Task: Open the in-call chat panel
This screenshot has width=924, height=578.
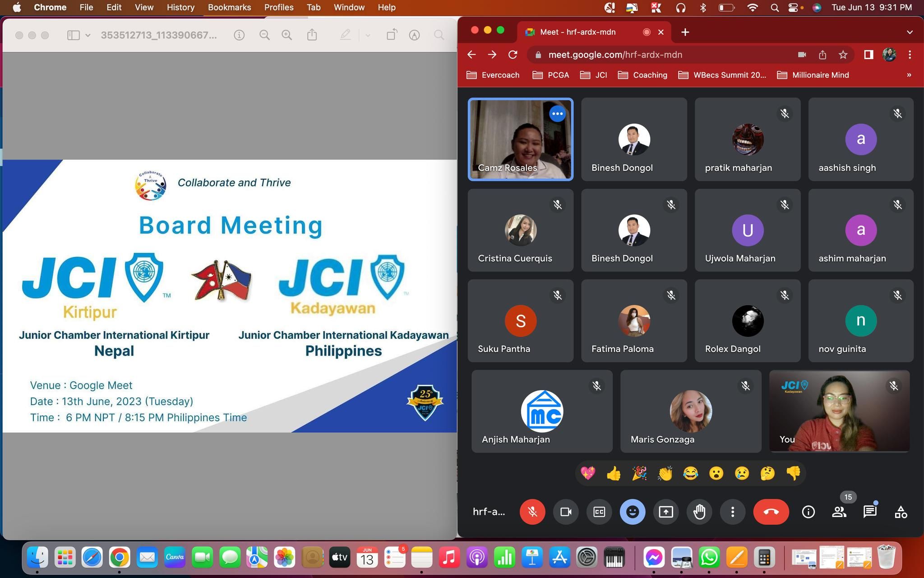Action: (x=869, y=512)
